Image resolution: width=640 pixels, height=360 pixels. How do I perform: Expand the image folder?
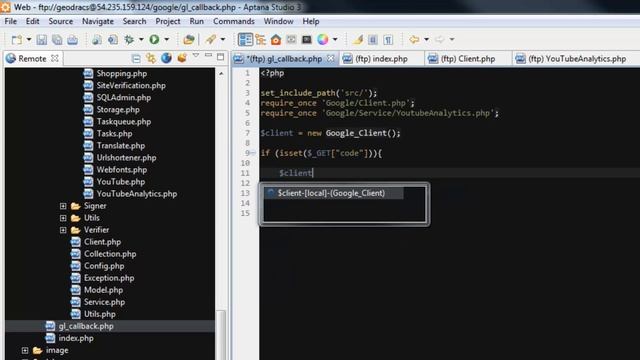click(25, 350)
